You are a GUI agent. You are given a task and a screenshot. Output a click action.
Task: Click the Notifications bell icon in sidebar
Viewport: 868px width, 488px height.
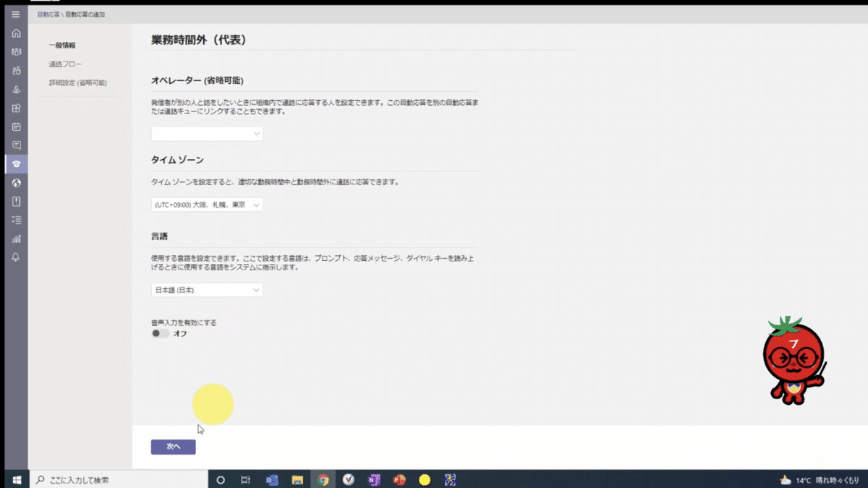(16, 257)
